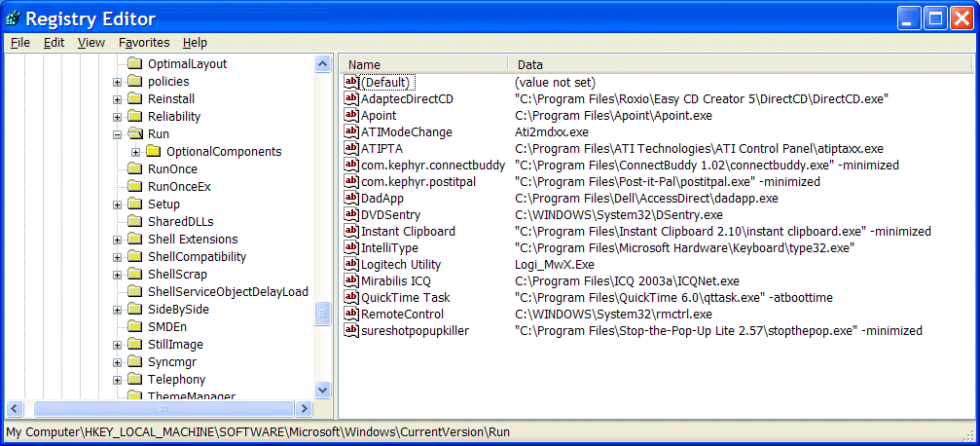Open the Help menu
The width and height of the screenshot is (980, 446).
[x=195, y=43]
